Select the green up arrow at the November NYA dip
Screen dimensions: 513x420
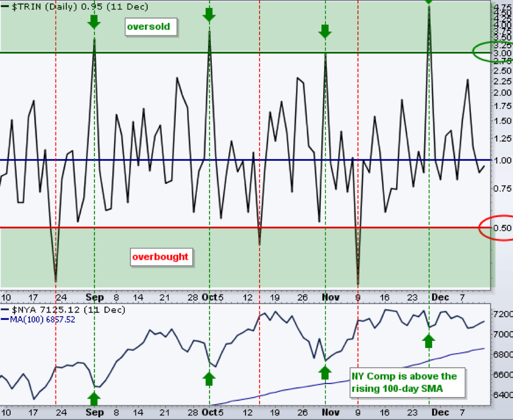[324, 372]
